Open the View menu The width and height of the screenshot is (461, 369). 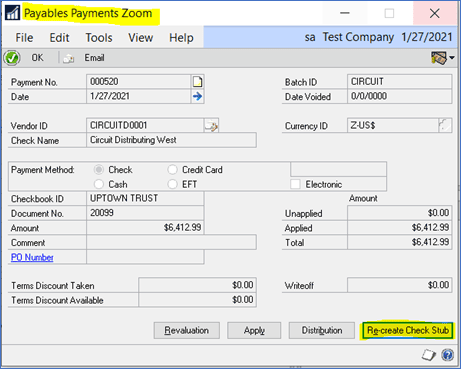click(x=141, y=38)
